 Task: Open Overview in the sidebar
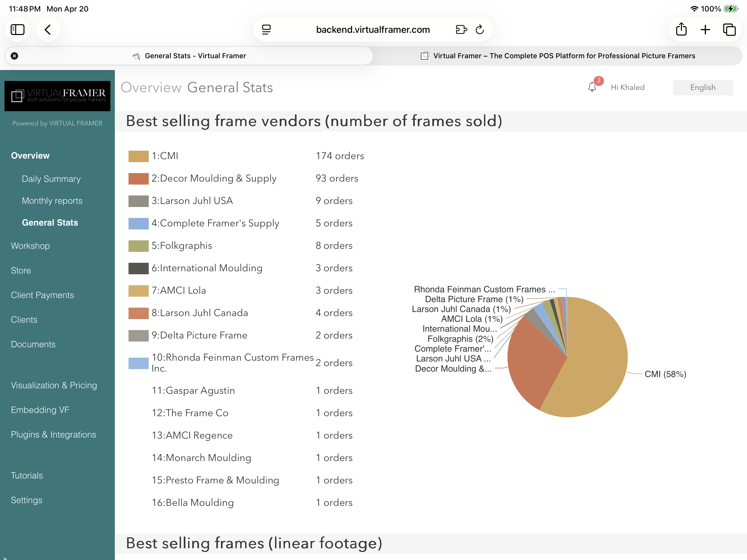click(30, 155)
